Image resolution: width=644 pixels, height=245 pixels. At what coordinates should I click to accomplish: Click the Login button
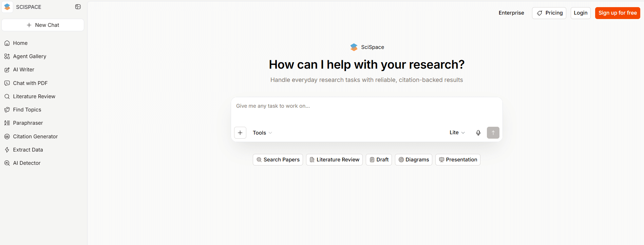click(x=581, y=13)
